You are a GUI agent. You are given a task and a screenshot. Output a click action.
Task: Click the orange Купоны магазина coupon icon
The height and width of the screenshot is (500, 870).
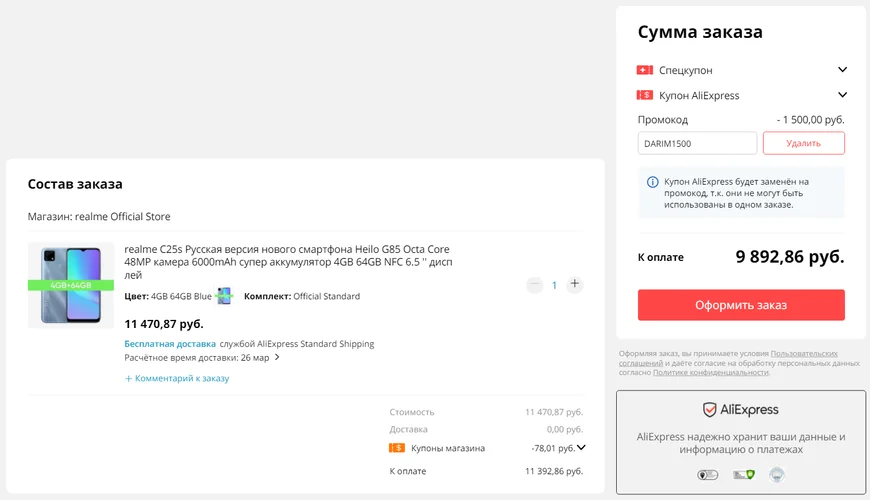(397, 448)
